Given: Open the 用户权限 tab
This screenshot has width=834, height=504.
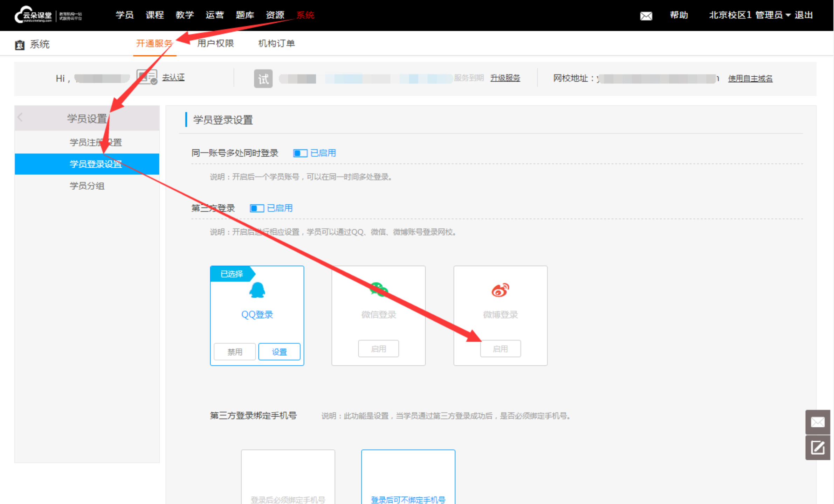Looking at the screenshot, I should [x=215, y=43].
